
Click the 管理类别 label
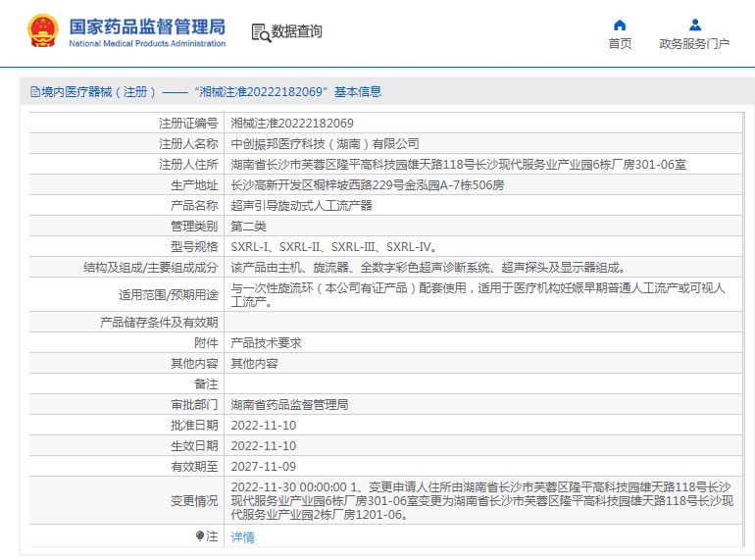194,227
